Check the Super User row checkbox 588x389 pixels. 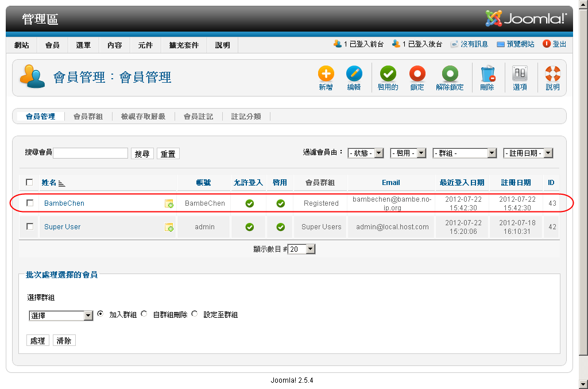tap(30, 226)
